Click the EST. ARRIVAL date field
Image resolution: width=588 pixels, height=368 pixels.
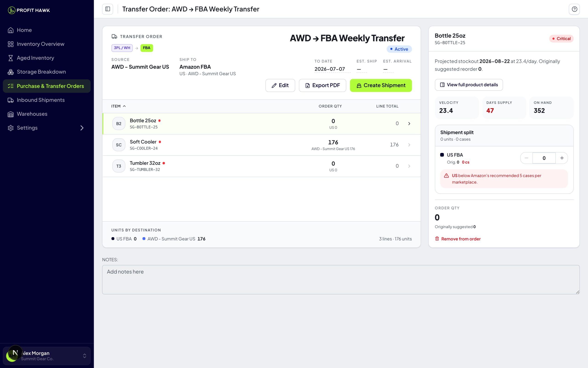point(388,69)
